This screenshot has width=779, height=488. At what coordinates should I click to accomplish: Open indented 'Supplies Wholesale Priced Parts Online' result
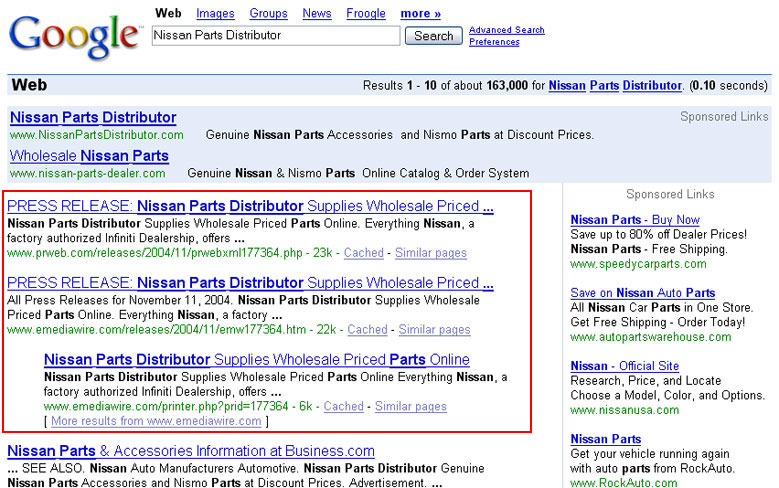[256, 359]
